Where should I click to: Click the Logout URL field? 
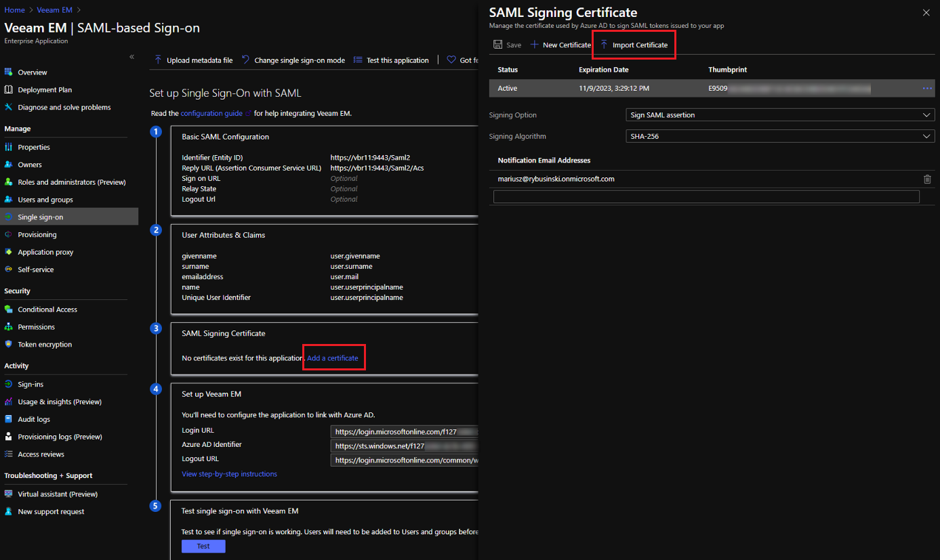coord(405,460)
